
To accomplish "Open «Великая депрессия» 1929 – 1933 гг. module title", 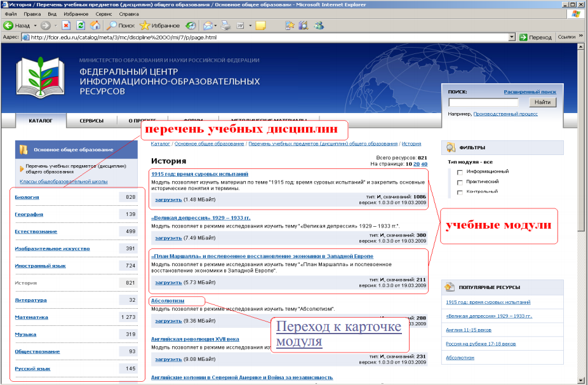I will [201, 218].
